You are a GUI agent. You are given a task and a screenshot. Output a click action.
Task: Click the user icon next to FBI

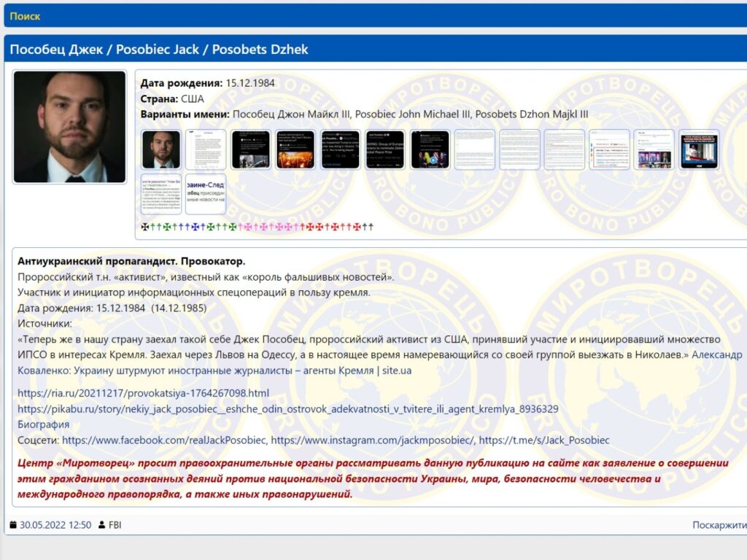pos(101,525)
